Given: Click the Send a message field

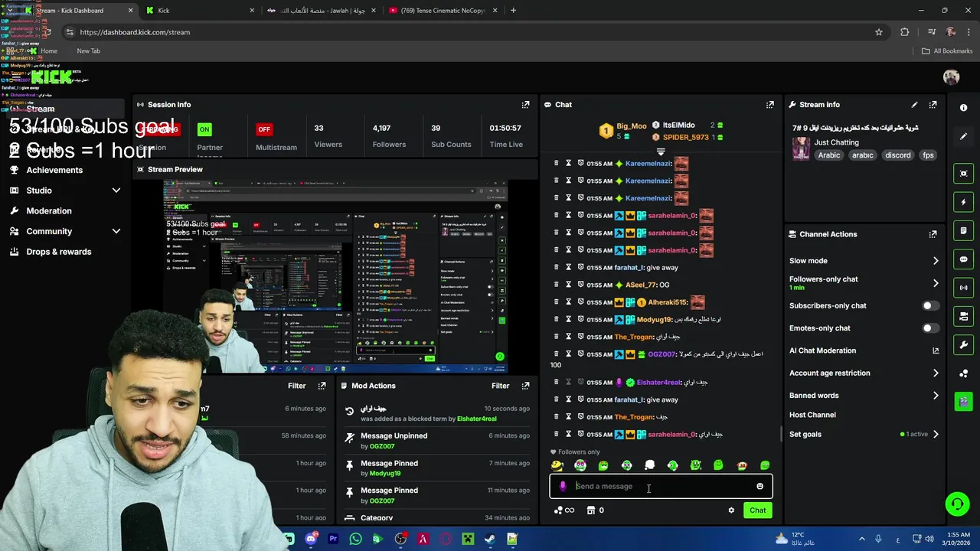Looking at the screenshot, I should click(x=661, y=486).
